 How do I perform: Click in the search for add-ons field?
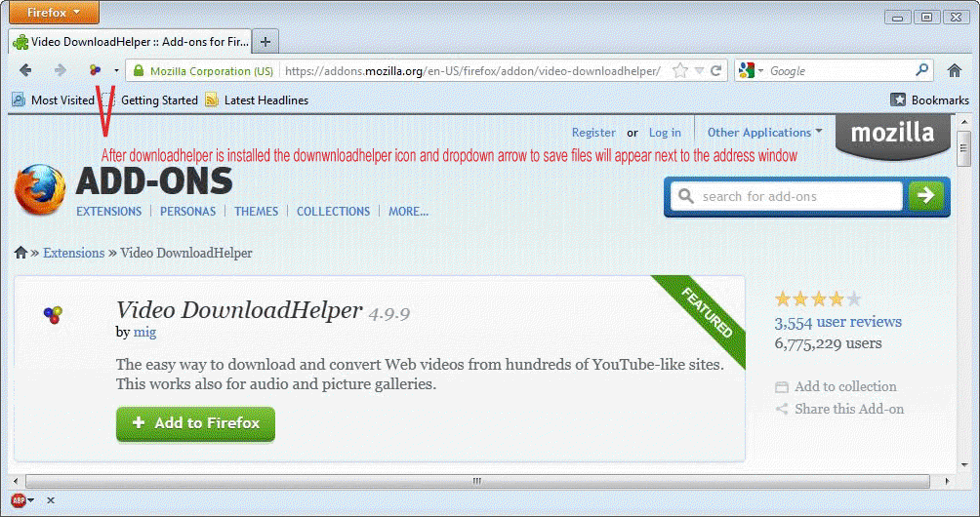click(796, 196)
